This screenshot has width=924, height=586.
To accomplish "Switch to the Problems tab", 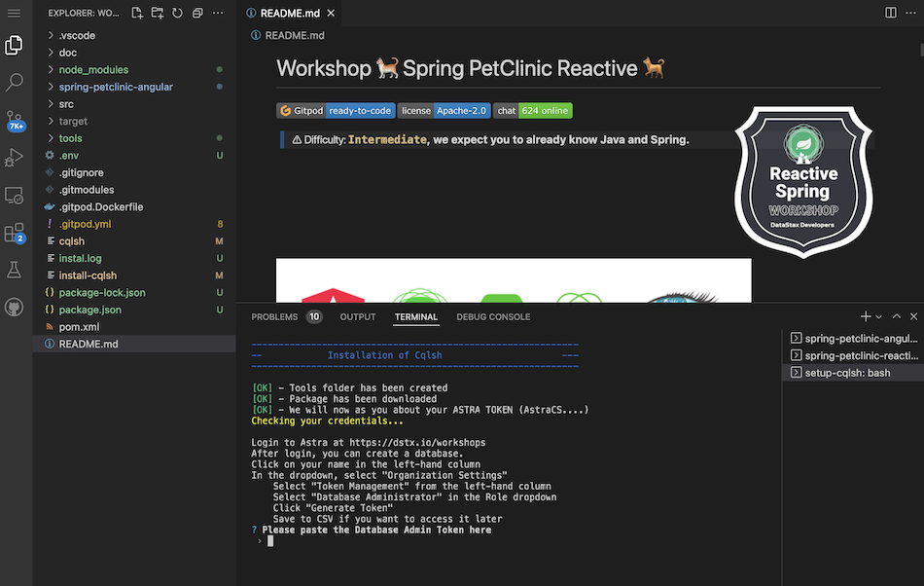I will coord(274,317).
